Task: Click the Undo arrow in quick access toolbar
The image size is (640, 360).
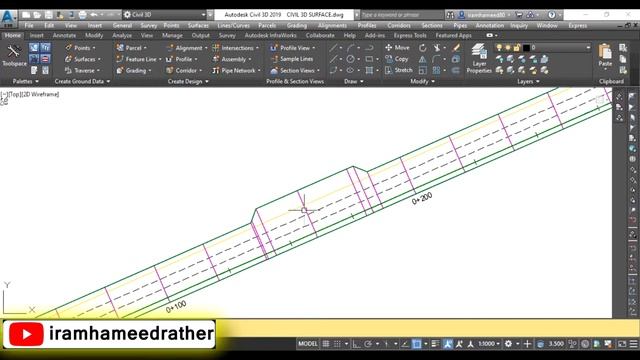Action: click(94, 15)
